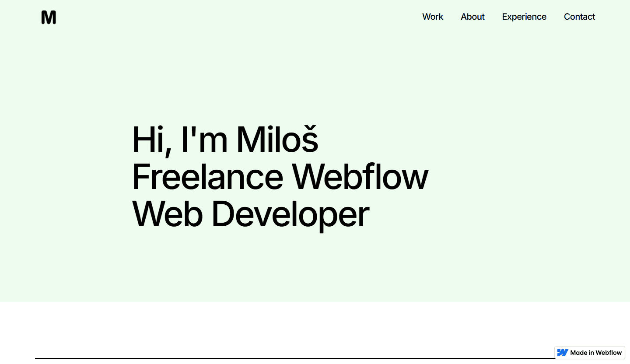Click the "Freelance Webflow" heading line
630x364 pixels.
coord(280,177)
